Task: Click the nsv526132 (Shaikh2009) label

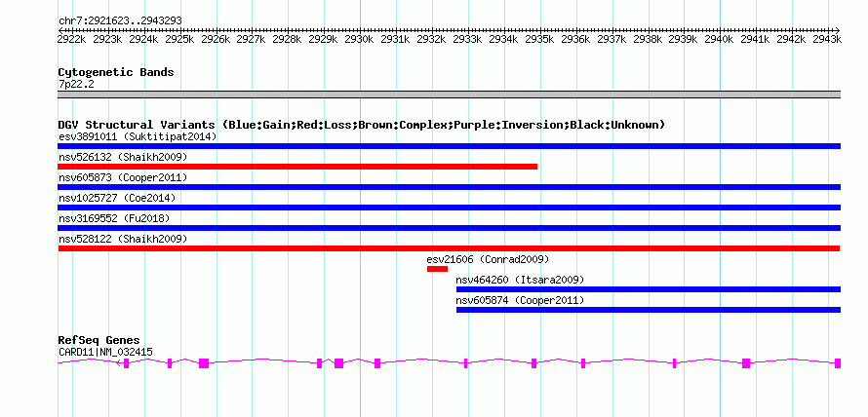Action: (123, 157)
